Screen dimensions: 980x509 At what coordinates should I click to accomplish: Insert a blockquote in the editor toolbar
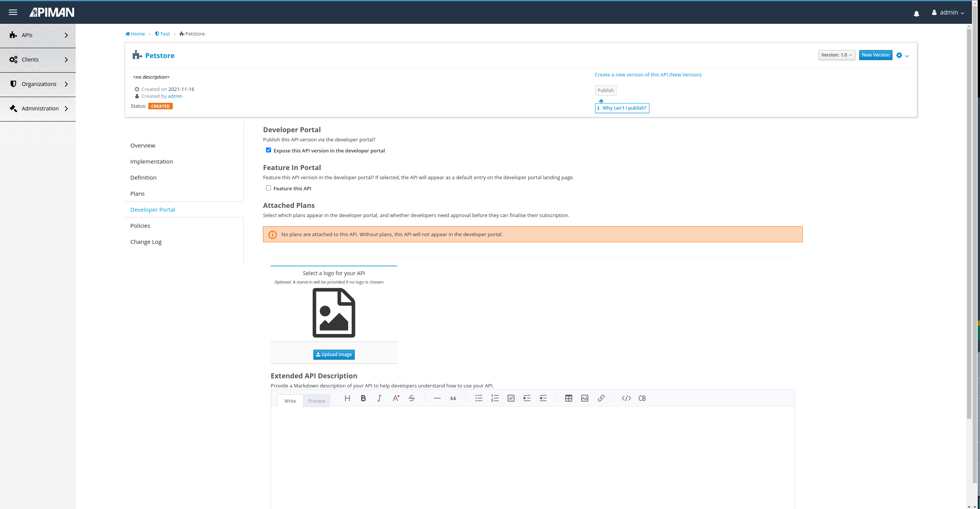(x=453, y=398)
